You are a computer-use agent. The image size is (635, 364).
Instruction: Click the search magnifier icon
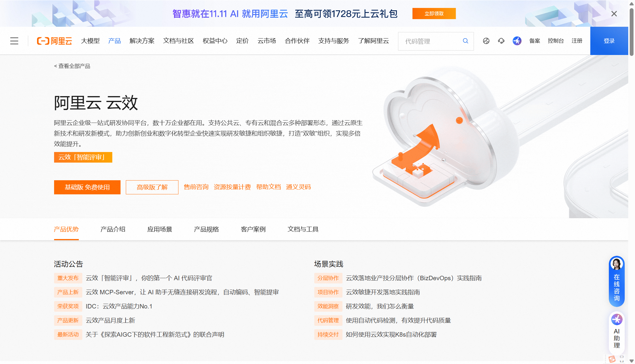tap(465, 41)
